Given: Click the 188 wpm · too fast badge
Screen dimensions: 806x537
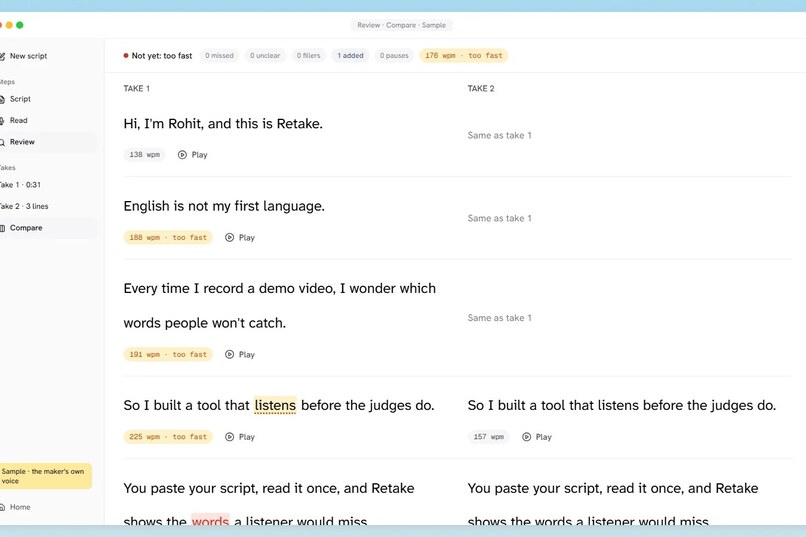Looking at the screenshot, I should pos(168,237).
